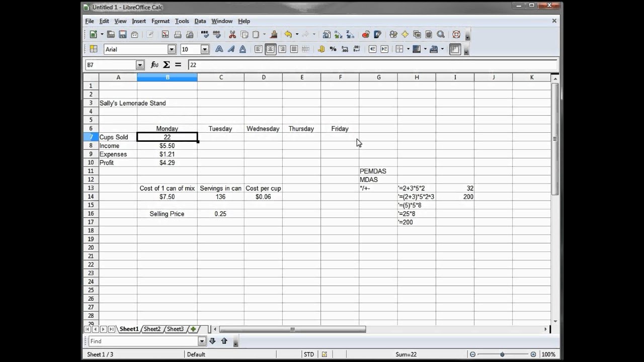
Task: Apply the Background Color swatch button
Action: [417, 49]
